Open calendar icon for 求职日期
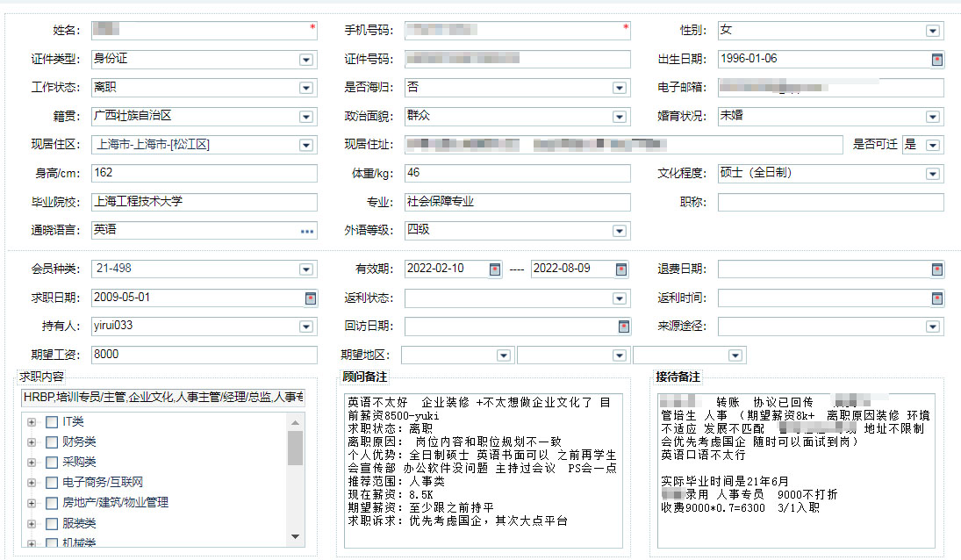The width and height of the screenshot is (961, 560). [x=310, y=298]
